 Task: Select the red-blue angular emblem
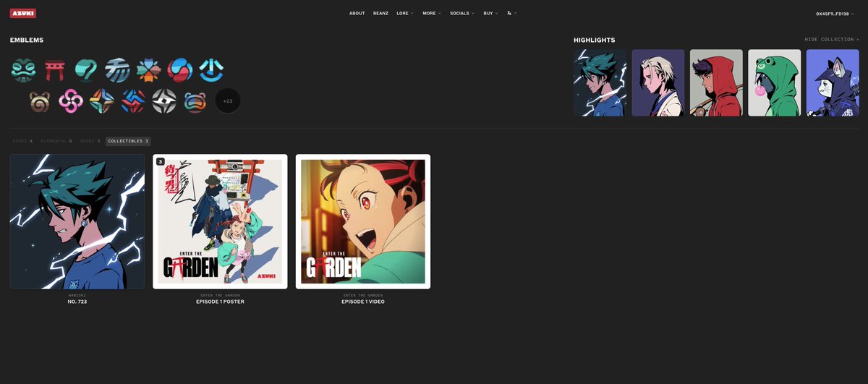pyautogui.click(x=133, y=101)
